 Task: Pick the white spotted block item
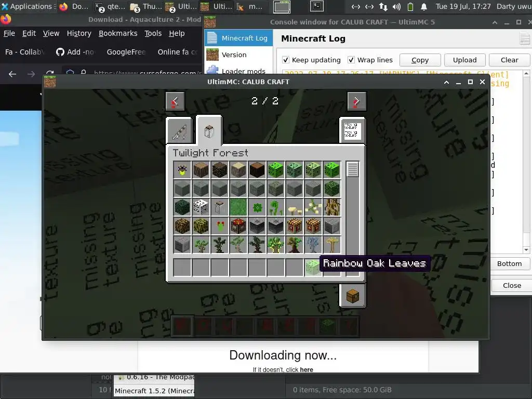[x=201, y=207]
